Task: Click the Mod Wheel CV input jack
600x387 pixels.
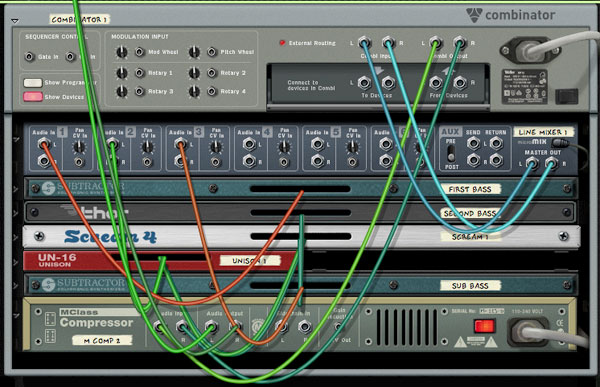Action: (140, 52)
